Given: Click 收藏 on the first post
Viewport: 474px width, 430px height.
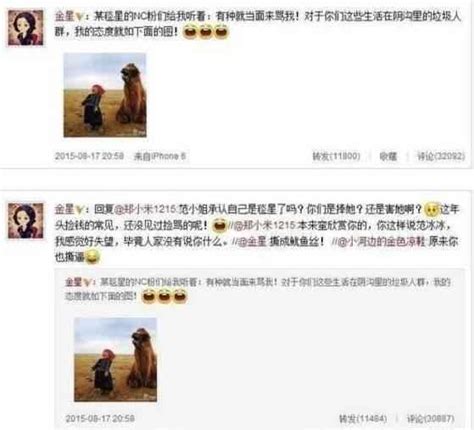Looking at the screenshot, I should click(388, 156).
